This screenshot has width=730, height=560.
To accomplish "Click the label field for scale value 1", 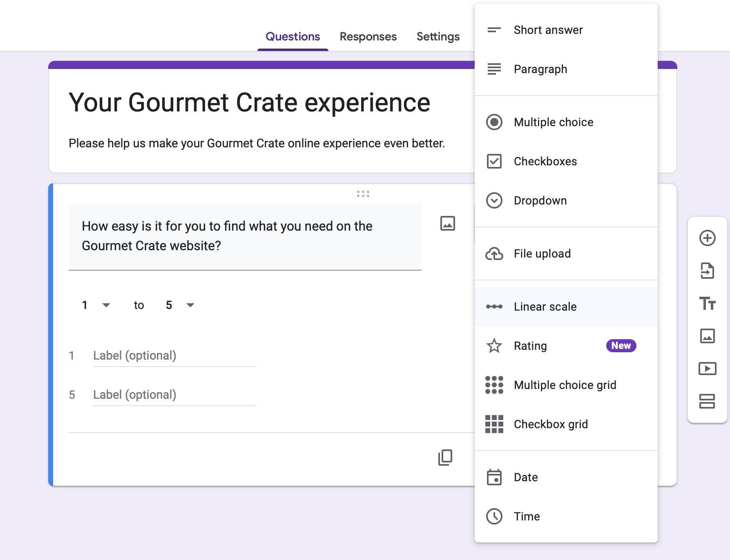I will 174,356.
